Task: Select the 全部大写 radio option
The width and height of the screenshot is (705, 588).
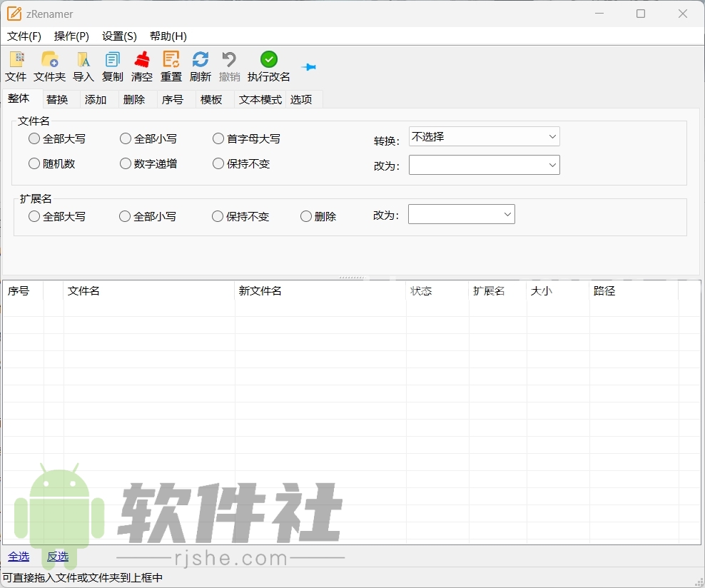Action: pos(34,138)
